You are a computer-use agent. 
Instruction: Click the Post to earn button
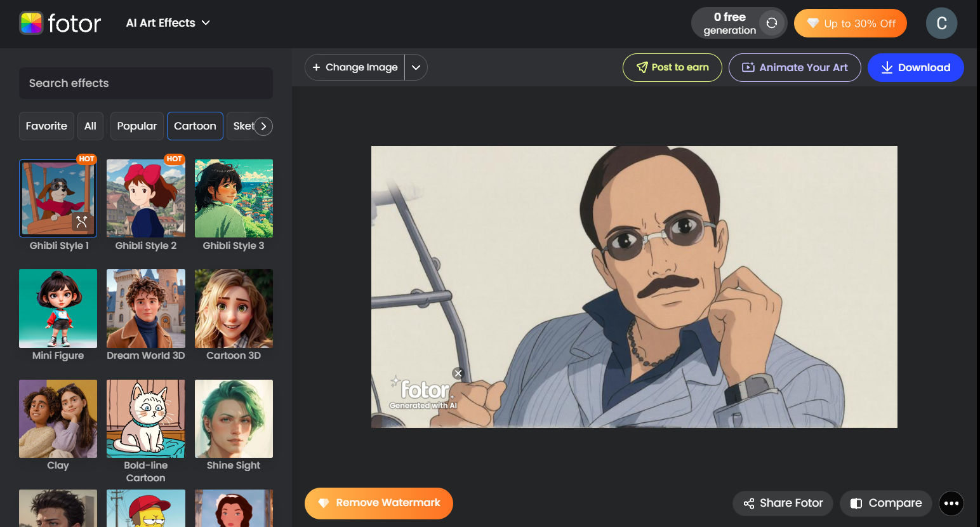click(672, 67)
